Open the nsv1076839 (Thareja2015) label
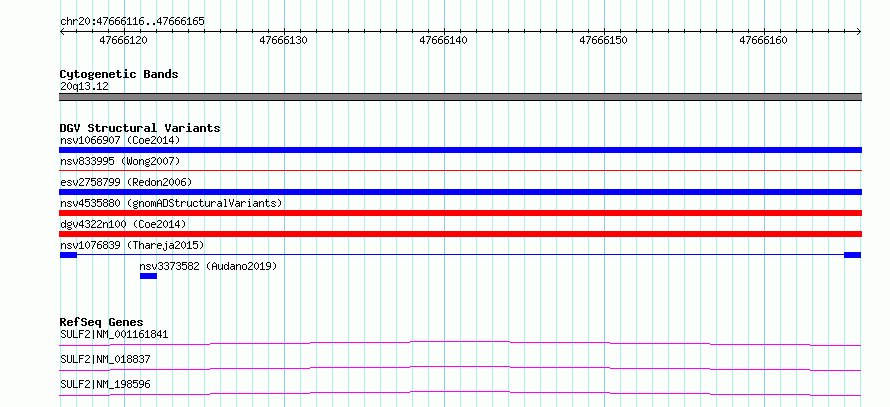This screenshot has width=890, height=407. 132,245
